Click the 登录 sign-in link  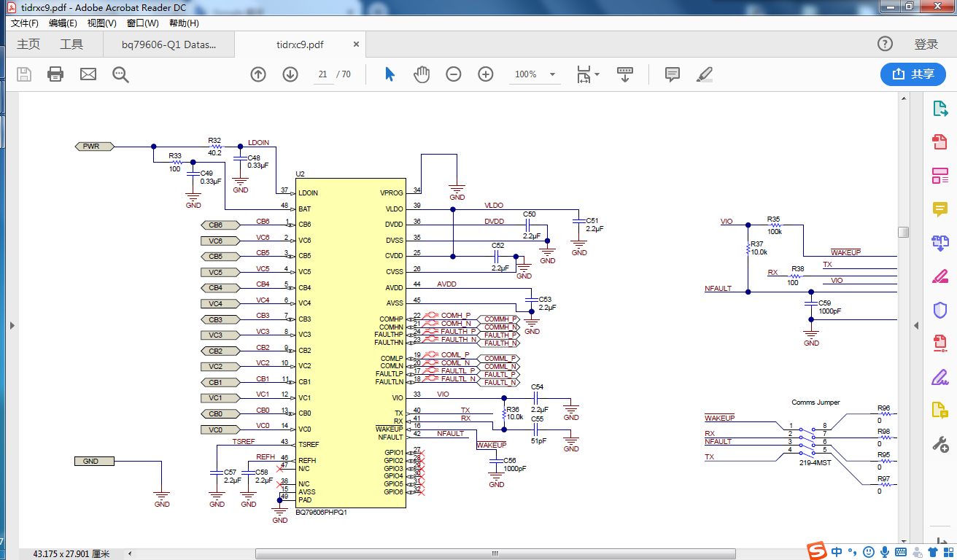926,44
